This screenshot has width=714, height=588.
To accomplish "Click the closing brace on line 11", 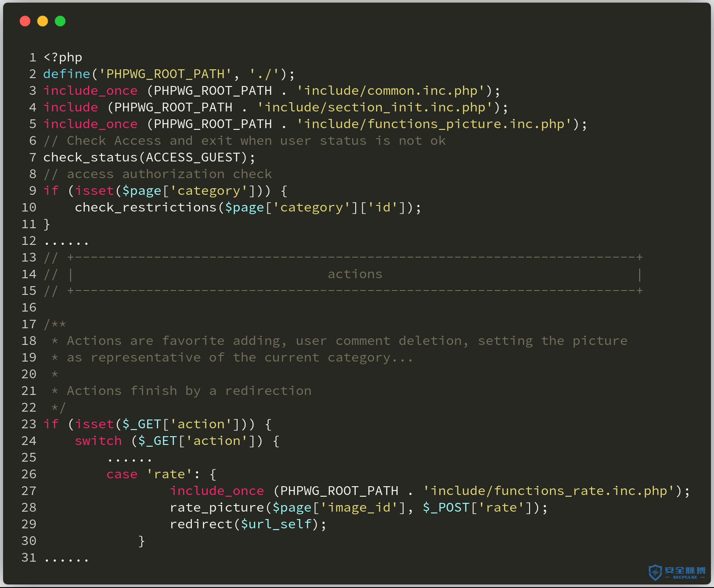I will [x=47, y=224].
